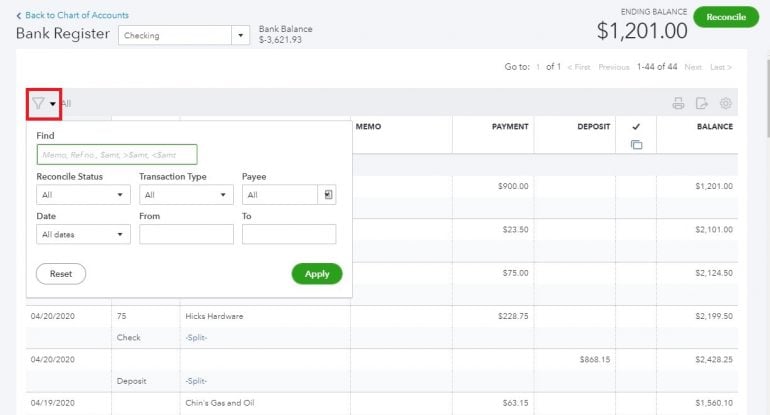Click the green Reconcile button

coord(726,17)
